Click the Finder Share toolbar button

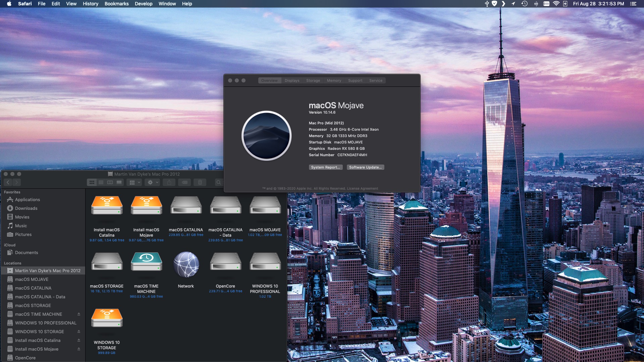(x=169, y=182)
